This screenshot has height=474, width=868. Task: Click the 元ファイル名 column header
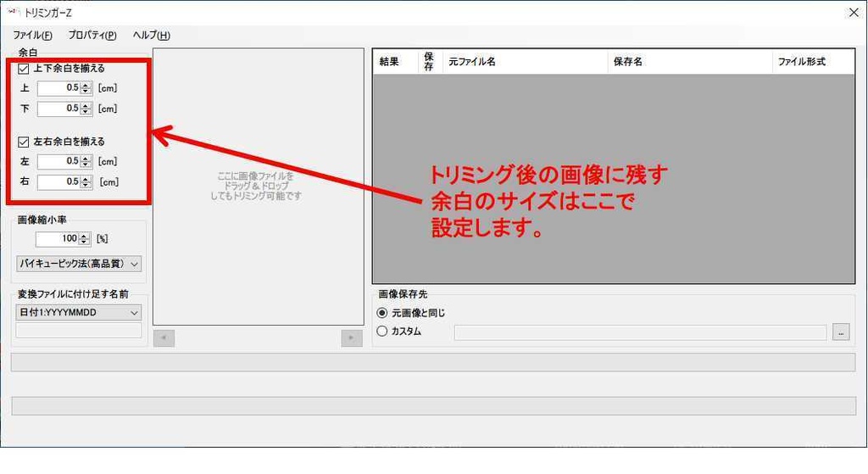click(525, 61)
